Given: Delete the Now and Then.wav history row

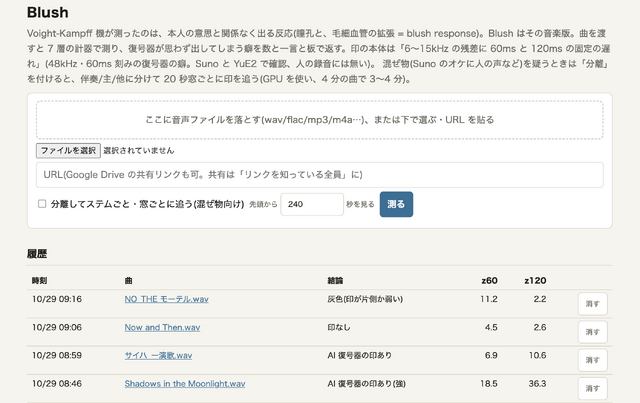Looking at the screenshot, I should 593,332.
